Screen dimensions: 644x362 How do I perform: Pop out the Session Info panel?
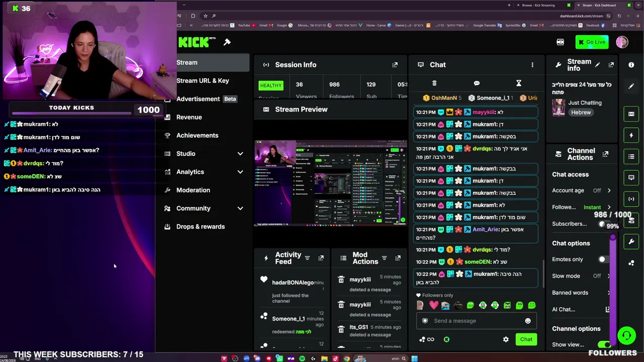395,65
